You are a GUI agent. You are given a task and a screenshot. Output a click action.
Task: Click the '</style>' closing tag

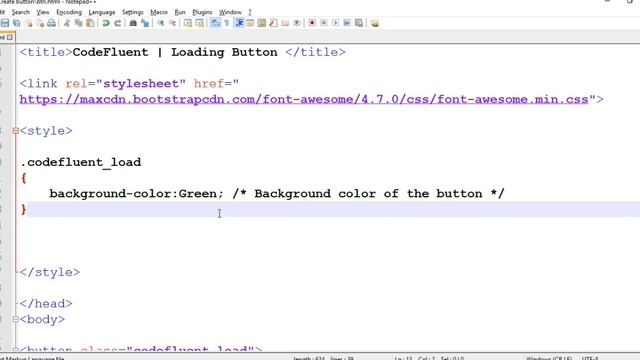click(49, 272)
